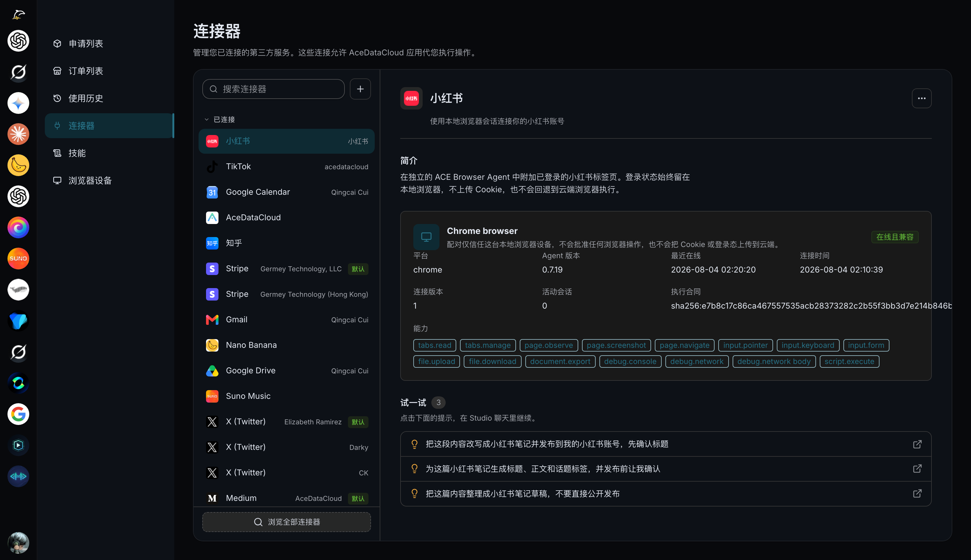Click the sha256 execution contract hash
Image resolution: width=971 pixels, height=560 pixels.
(811, 306)
